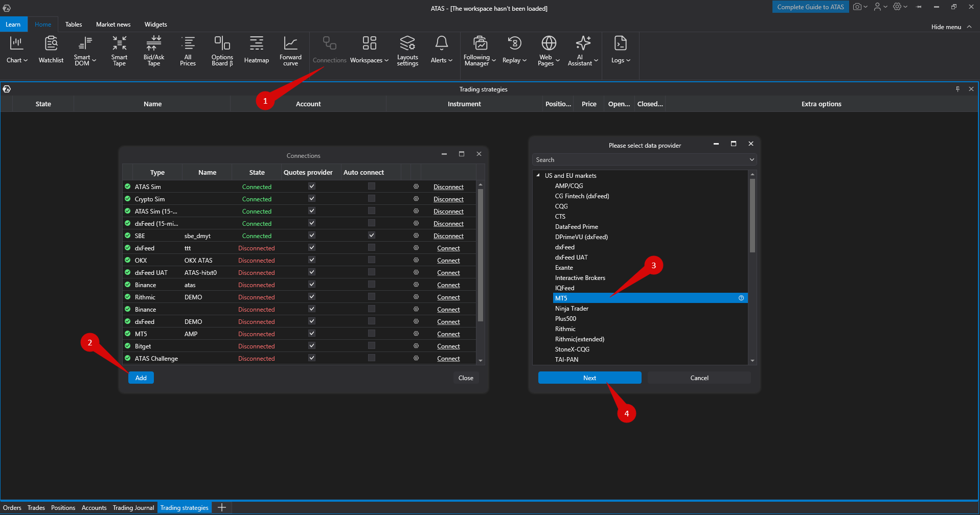Collapse the US and EU markets group
The width and height of the screenshot is (980, 515).
click(x=538, y=175)
